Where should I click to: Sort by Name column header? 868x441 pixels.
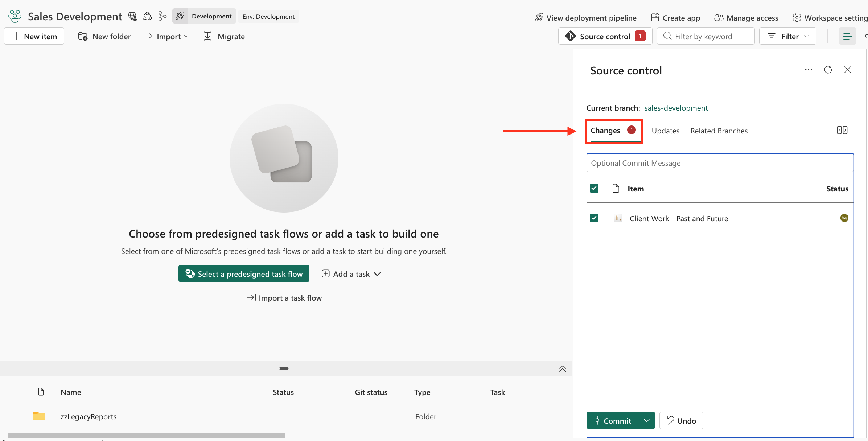coord(71,392)
